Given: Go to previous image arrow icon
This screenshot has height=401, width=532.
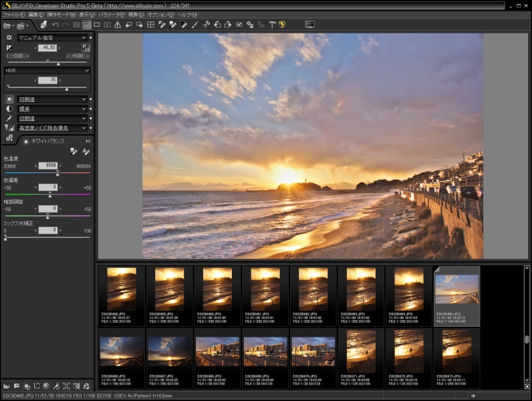Looking at the screenshot, I should click(128, 25).
